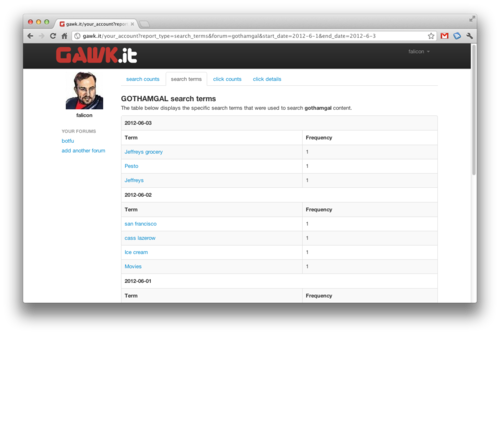Enter fullscreen with the expand arrows icon
500x443 pixels.
pos(472,19)
